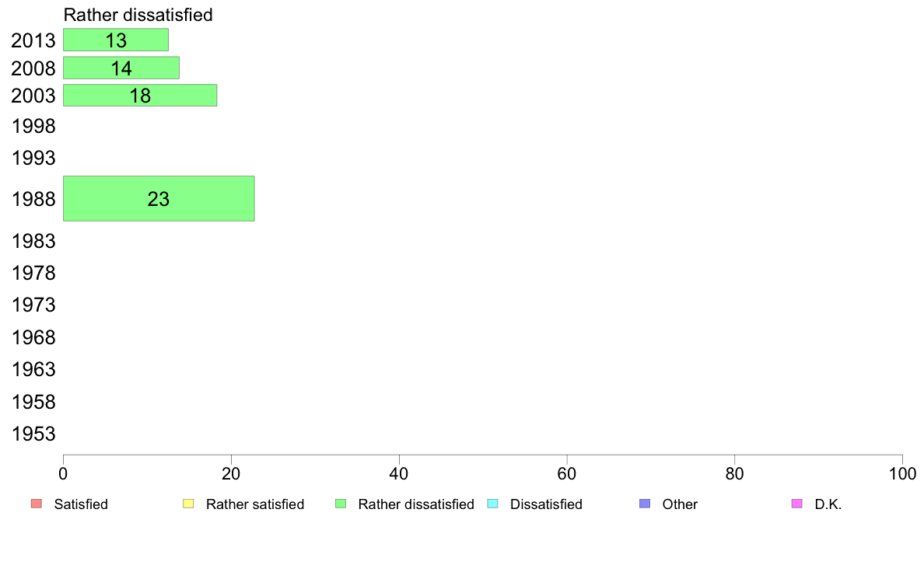The width and height of the screenshot is (924, 572).
Task: Select the 2008 bar showing 14
Action: click(x=121, y=68)
